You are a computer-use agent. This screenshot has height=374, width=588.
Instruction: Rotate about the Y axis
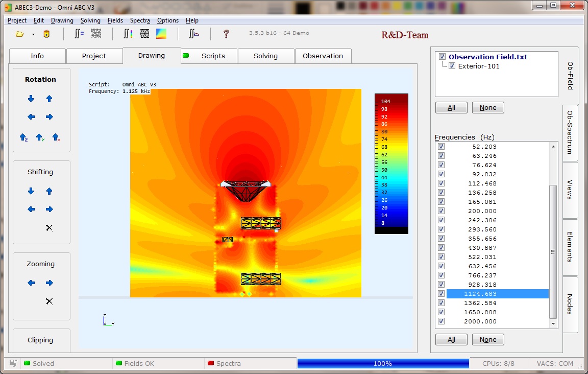[40, 137]
